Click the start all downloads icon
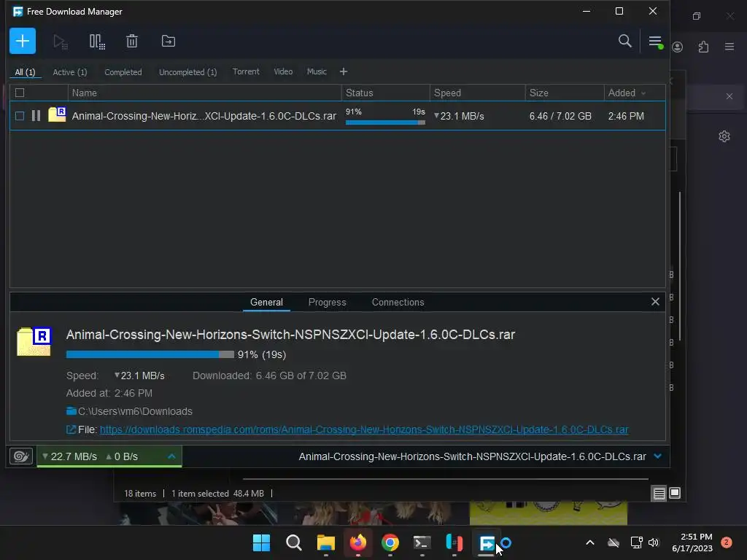The image size is (747, 560). tap(61, 42)
